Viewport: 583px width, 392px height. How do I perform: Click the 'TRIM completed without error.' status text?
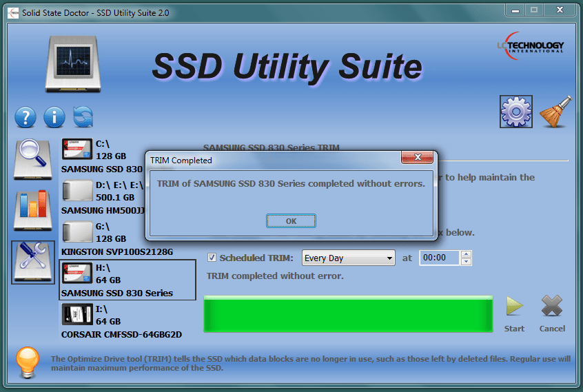tap(275, 276)
